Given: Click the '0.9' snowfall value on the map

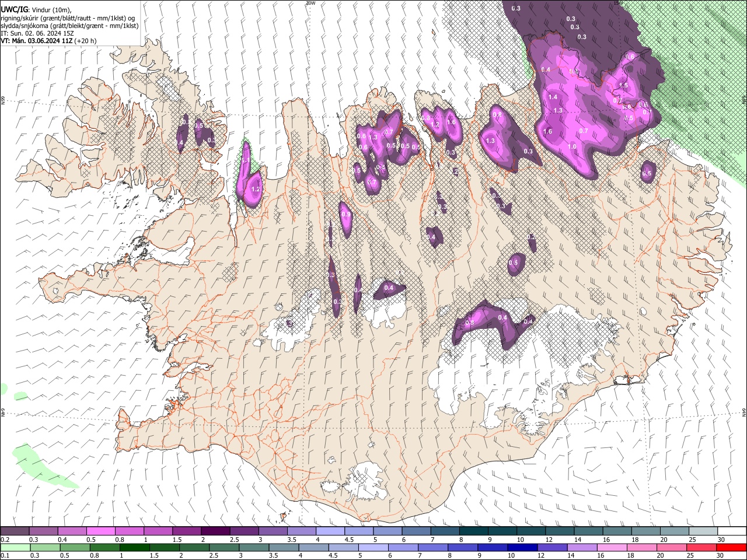Looking at the screenshot, I should pyautogui.click(x=345, y=215).
